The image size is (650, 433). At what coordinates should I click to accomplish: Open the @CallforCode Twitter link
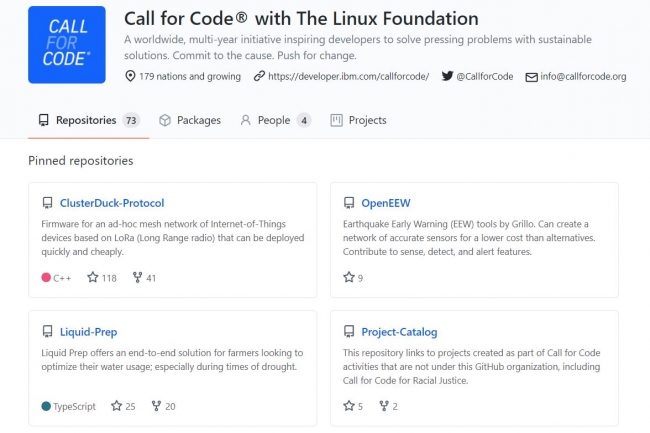pos(485,76)
